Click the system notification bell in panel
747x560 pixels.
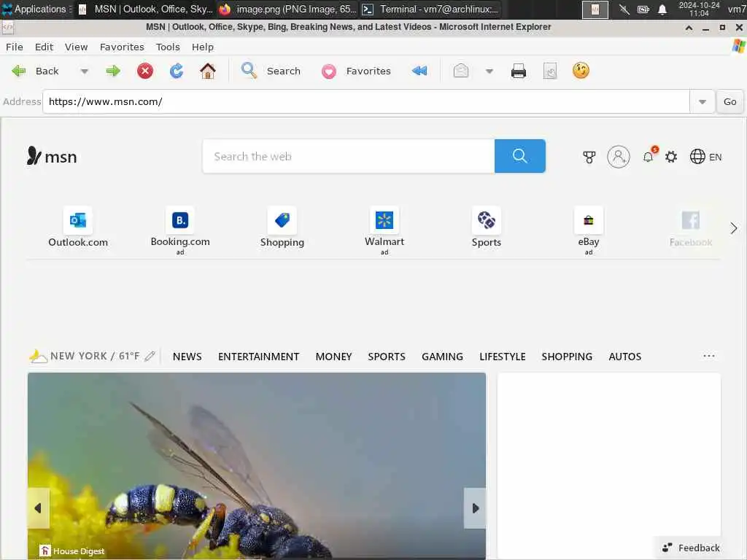click(x=662, y=9)
